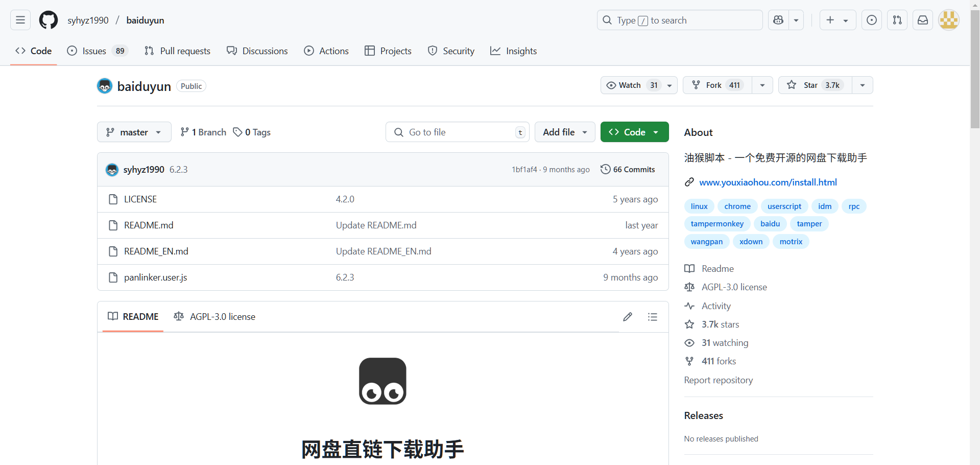Image resolution: width=980 pixels, height=465 pixels.
Task: Open the Actions tab
Action: tap(326, 51)
